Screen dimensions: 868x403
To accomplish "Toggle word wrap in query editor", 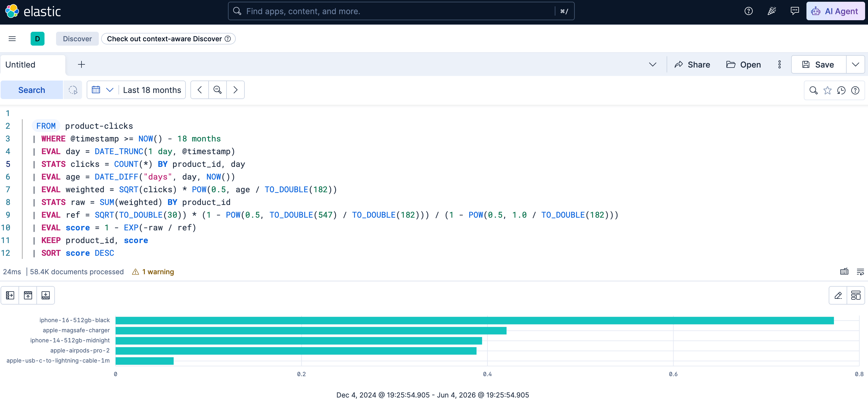I will pos(860,272).
